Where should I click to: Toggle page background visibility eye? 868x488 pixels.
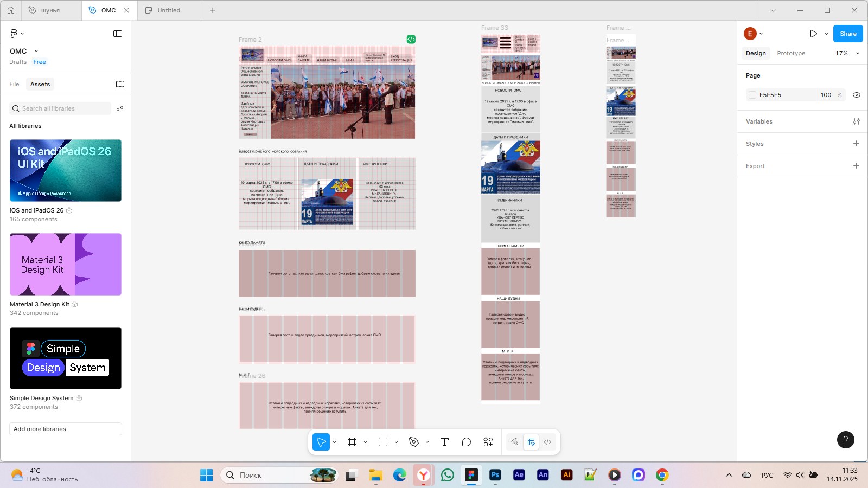coord(857,95)
